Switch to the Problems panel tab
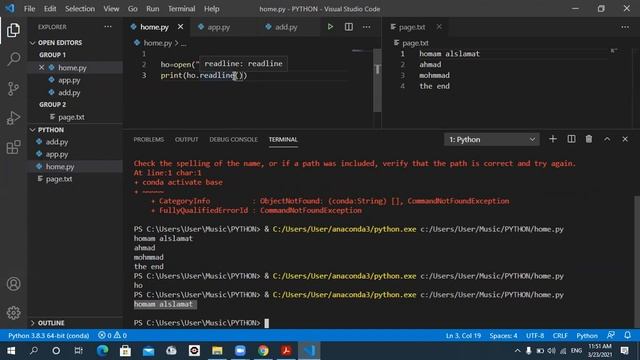This screenshot has width=640, height=360. pyautogui.click(x=149, y=140)
